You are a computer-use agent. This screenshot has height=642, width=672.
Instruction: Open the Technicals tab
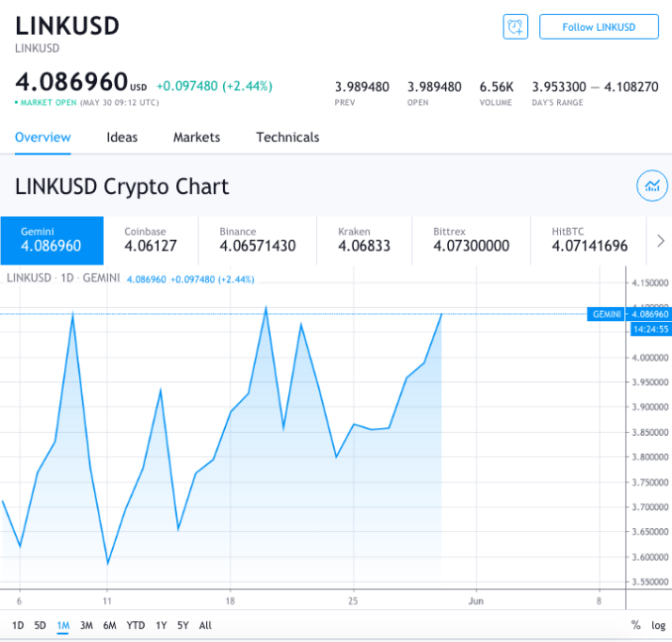(x=288, y=137)
